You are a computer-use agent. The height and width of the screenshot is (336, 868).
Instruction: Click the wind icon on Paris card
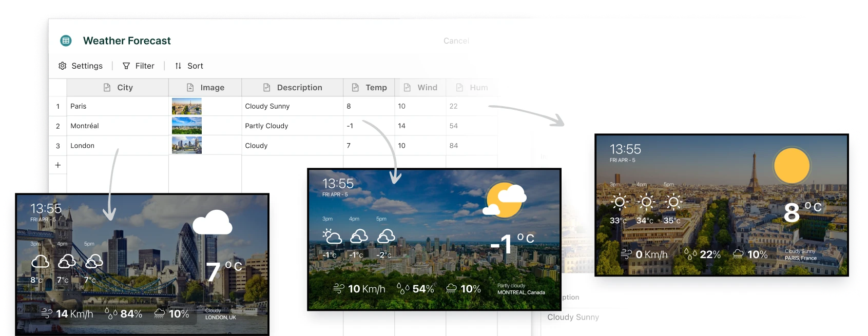(x=626, y=254)
